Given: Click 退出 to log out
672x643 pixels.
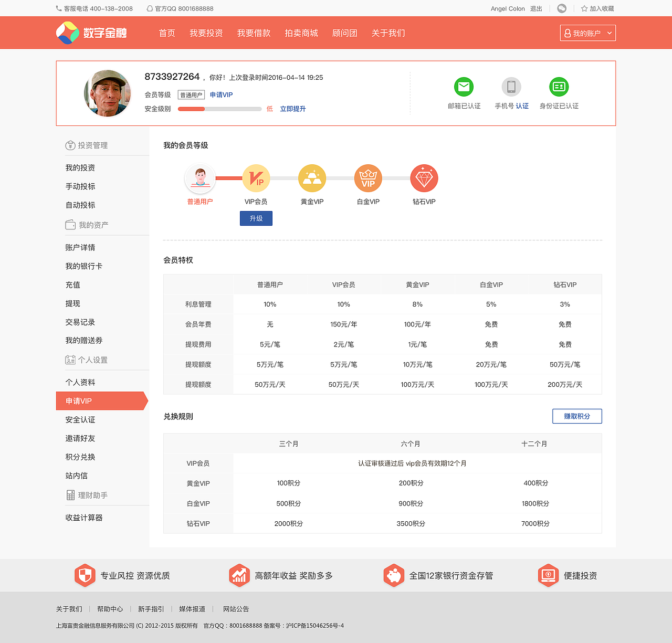Looking at the screenshot, I should 536,8.
